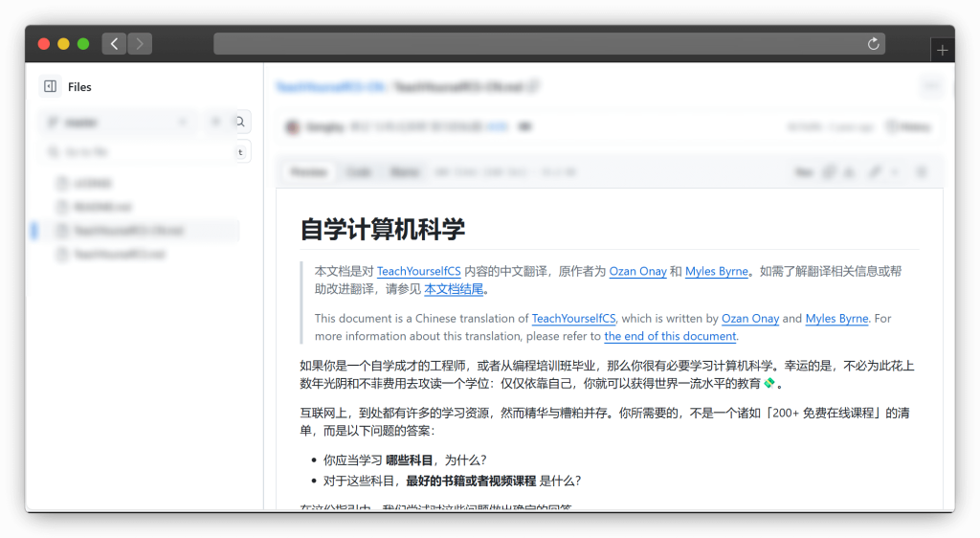Image resolution: width=980 pixels, height=538 pixels.
Task: Select README.md in the file tree
Action: 102,207
